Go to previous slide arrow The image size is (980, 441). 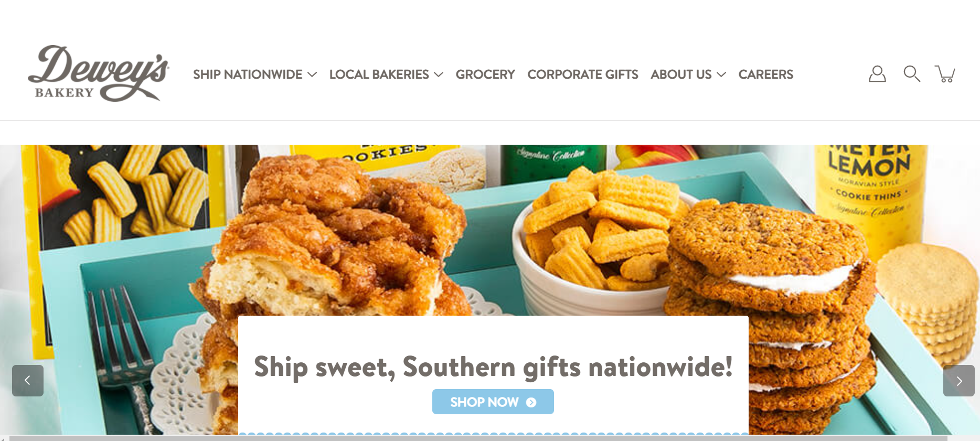coord(28,381)
